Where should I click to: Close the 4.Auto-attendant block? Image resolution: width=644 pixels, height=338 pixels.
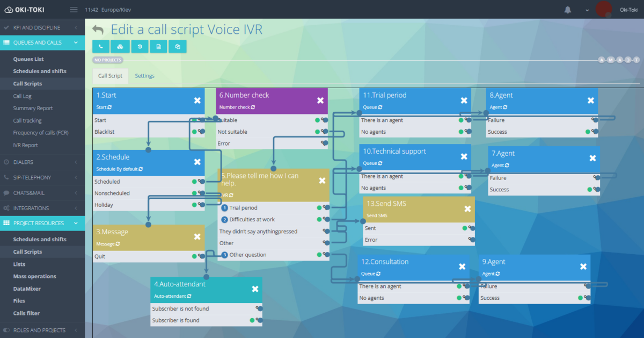coord(255,289)
